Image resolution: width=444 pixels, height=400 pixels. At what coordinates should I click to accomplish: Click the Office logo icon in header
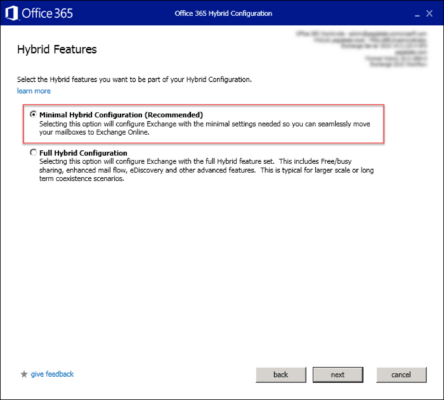point(11,13)
